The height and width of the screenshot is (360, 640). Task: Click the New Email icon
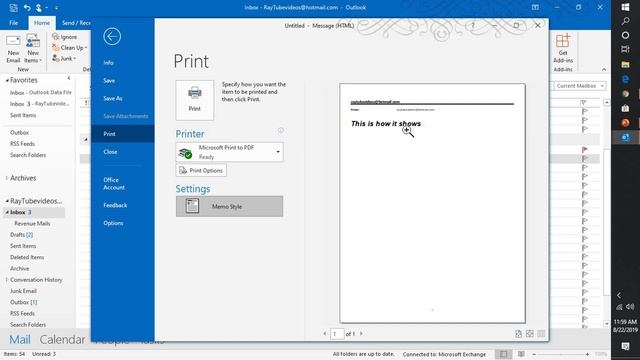click(13, 49)
